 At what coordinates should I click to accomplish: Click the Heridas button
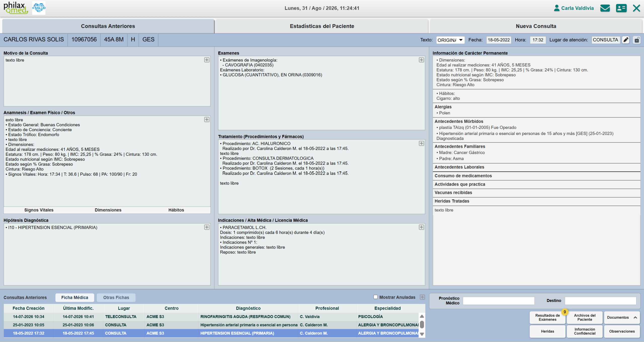(x=547, y=331)
